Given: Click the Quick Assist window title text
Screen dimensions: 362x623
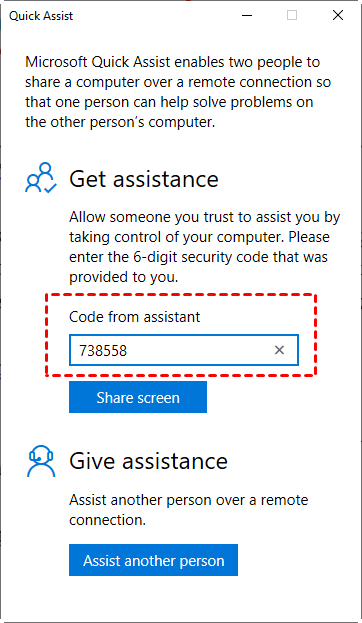Looking at the screenshot, I should click(x=41, y=16).
